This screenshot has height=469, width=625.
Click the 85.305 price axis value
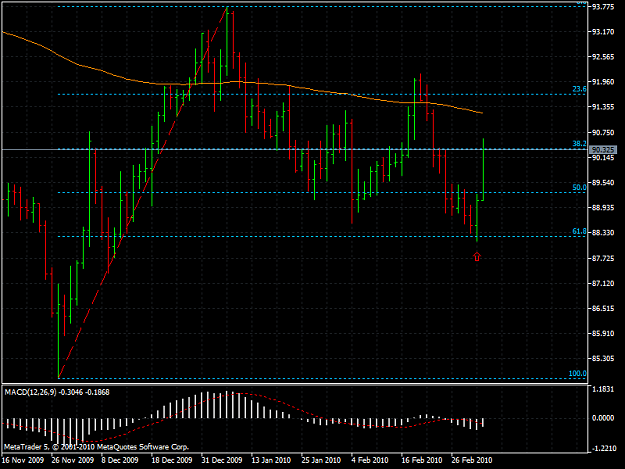click(x=603, y=359)
